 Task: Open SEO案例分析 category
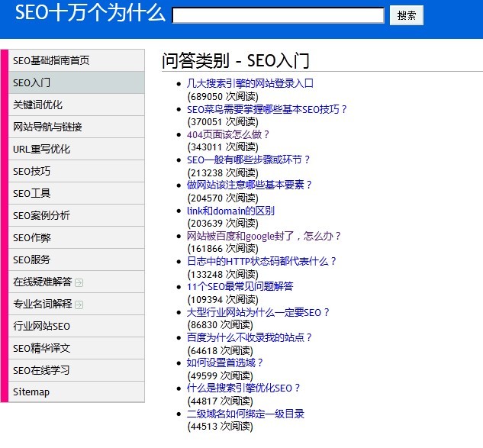point(76,216)
